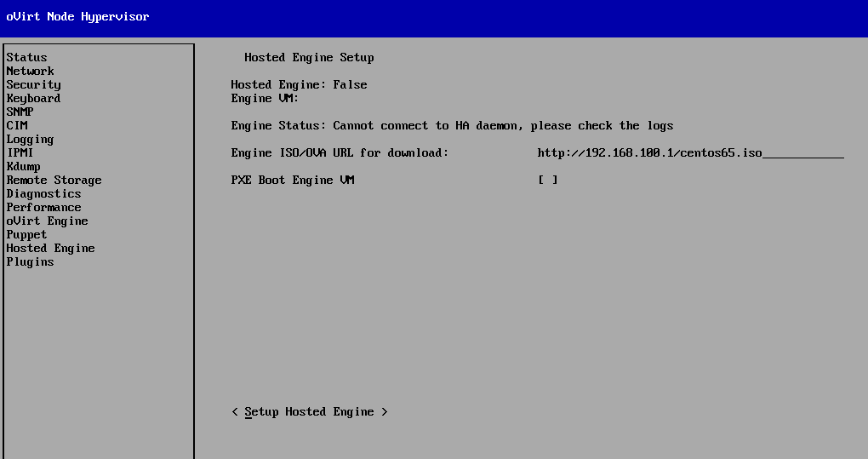Open the Diagnostics page
This screenshot has height=459, width=868.
(43, 194)
